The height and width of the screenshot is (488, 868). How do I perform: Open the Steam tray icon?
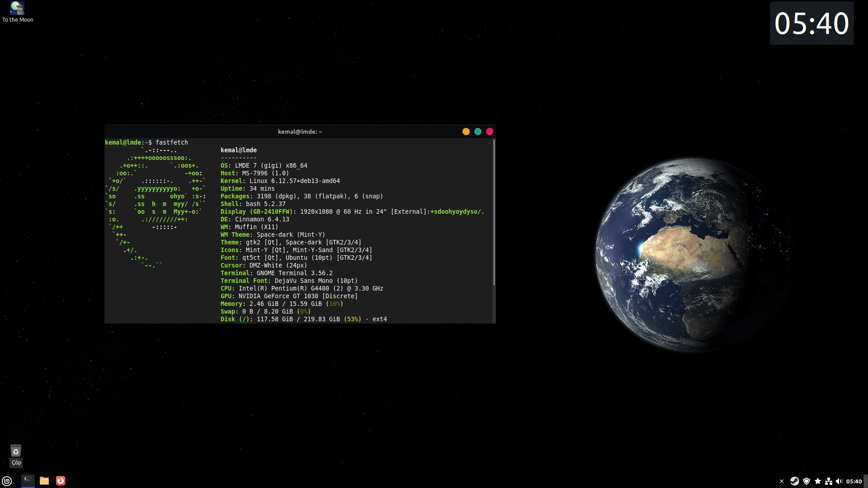pos(794,481)
